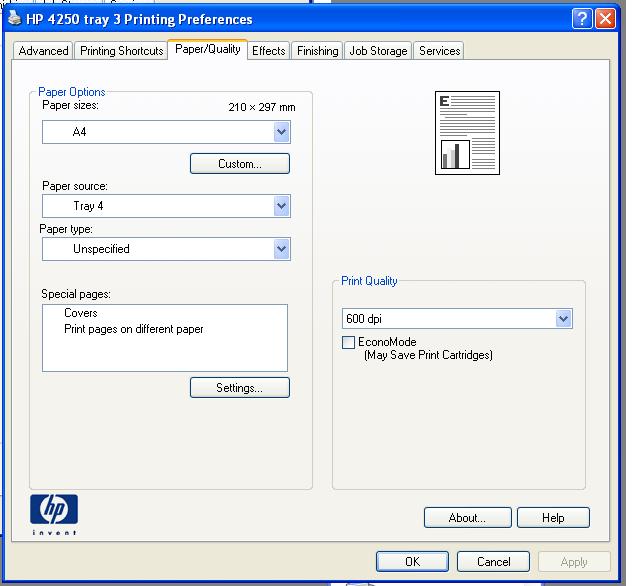Go to the Services tab
Screen dimensions: 640x586
point(439,51)
